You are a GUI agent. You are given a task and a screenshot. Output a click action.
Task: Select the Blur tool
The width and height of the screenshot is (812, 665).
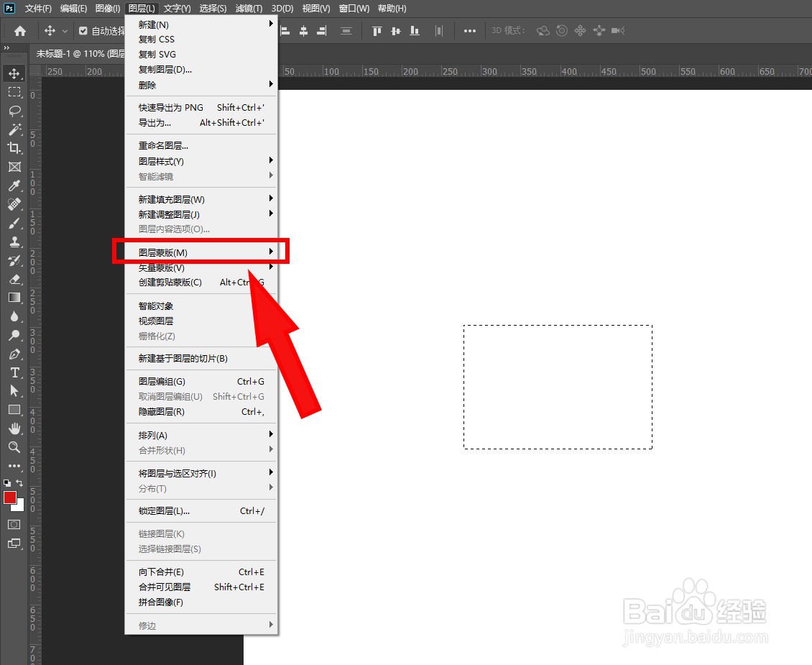[x=14, y=316]
